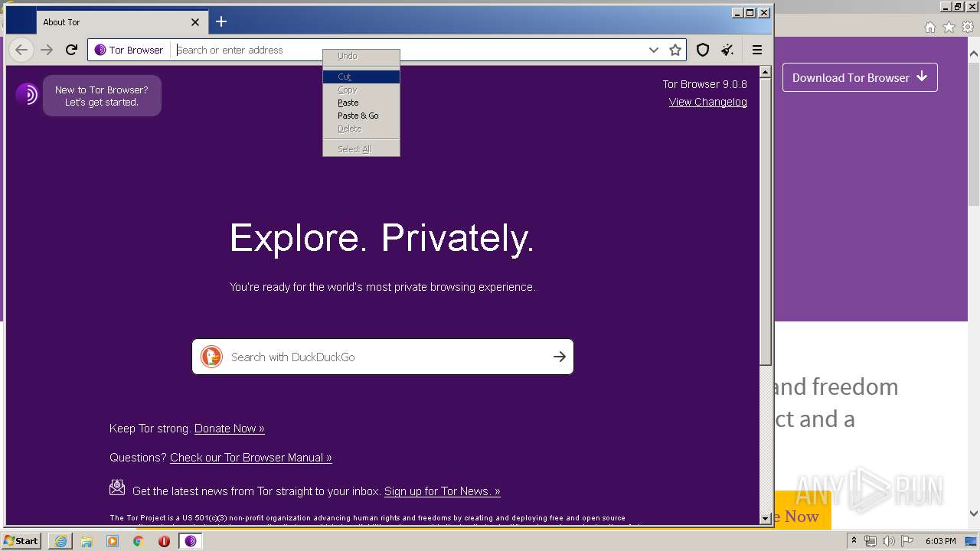Click the New Identity broom icon

[727, 50]
